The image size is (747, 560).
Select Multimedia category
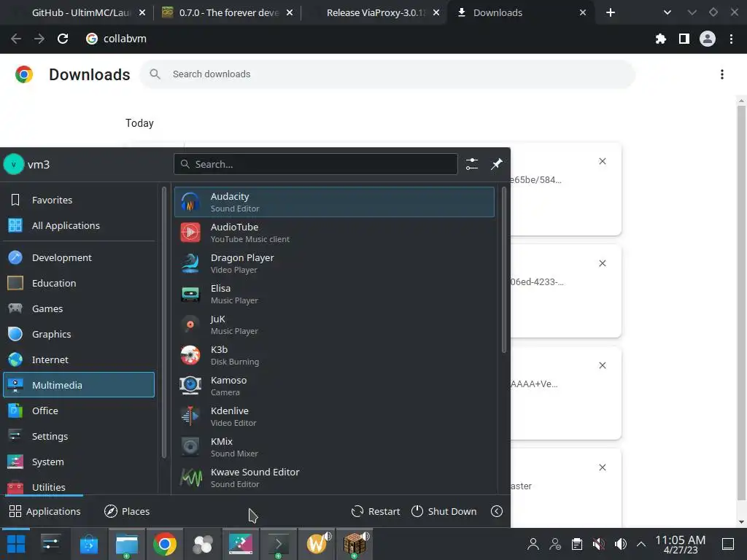click(x=79, y=385)
